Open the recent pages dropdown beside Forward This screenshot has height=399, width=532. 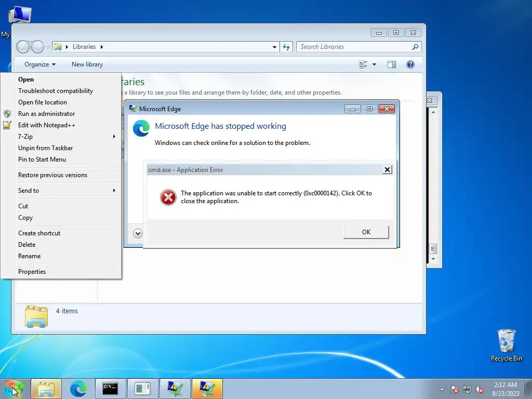click(x=48, y=47)
